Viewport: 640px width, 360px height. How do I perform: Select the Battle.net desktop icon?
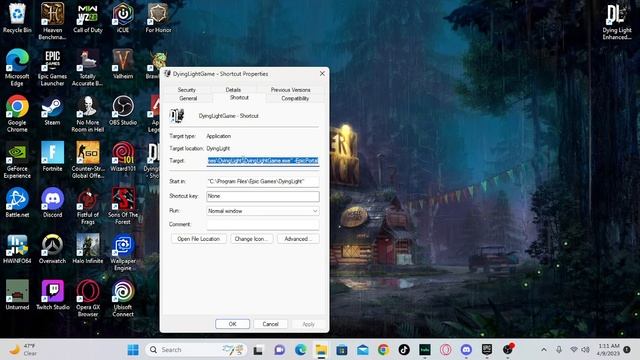pyautogui.click(x=17, y=202)
